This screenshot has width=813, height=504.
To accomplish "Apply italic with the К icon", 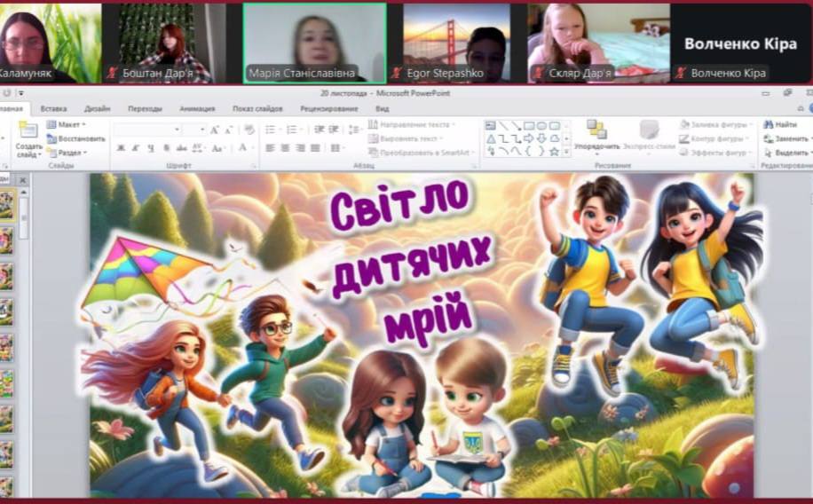I will coord(134,148).
